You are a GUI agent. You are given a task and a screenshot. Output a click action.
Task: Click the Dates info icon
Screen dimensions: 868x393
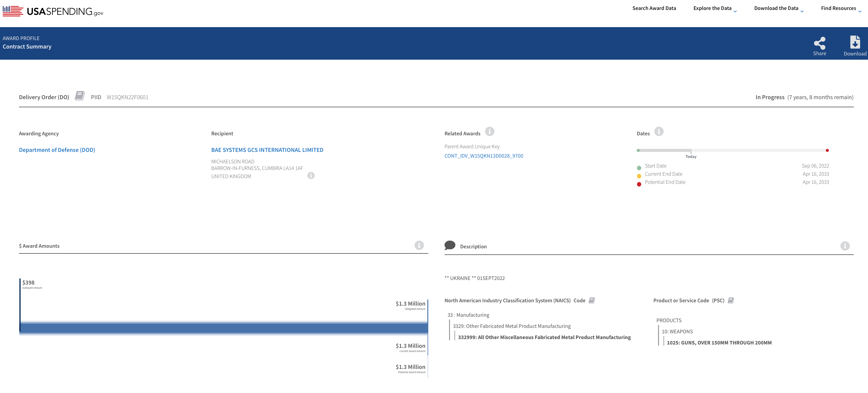[x=658, y=131]
